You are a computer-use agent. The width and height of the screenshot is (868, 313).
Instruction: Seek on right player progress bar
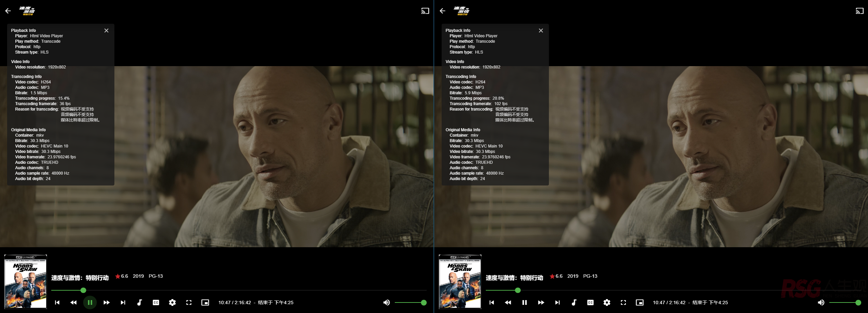tap(673, 290)
